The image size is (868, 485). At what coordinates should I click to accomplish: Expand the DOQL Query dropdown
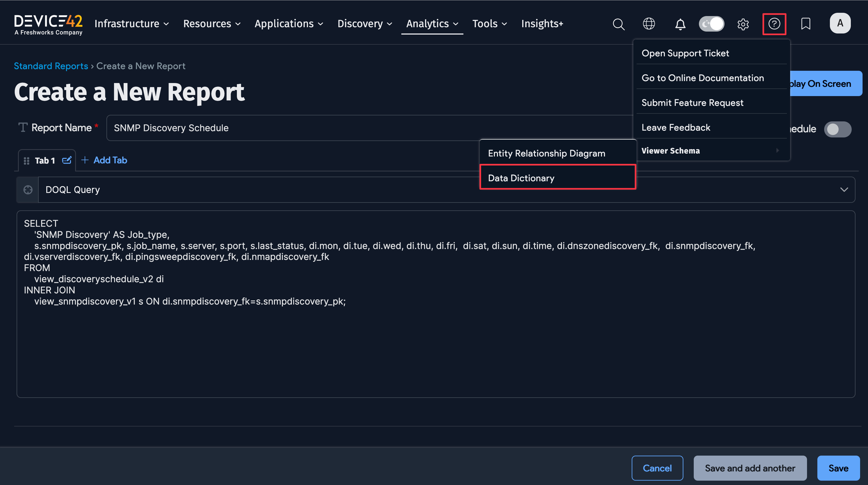click(843, 190)
